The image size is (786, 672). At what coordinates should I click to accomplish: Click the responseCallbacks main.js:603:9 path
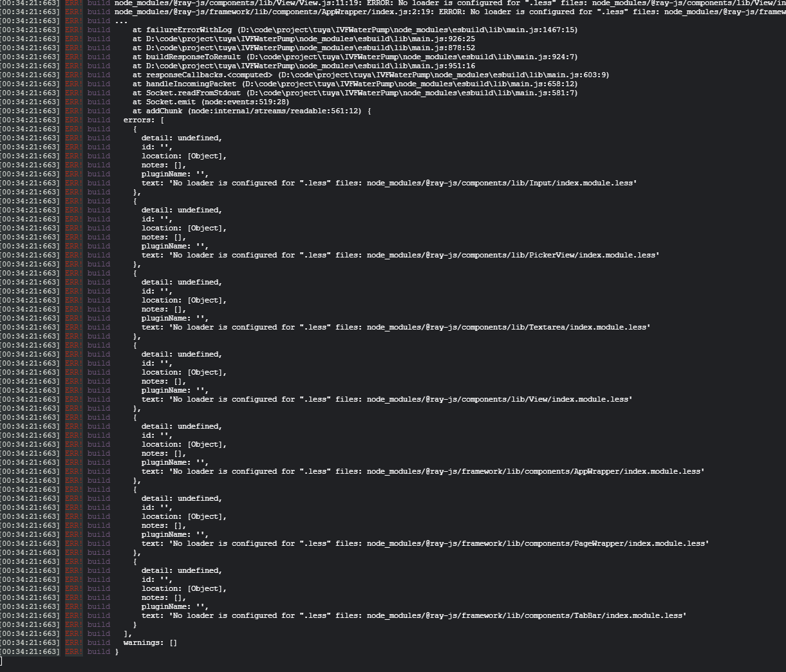444,75
